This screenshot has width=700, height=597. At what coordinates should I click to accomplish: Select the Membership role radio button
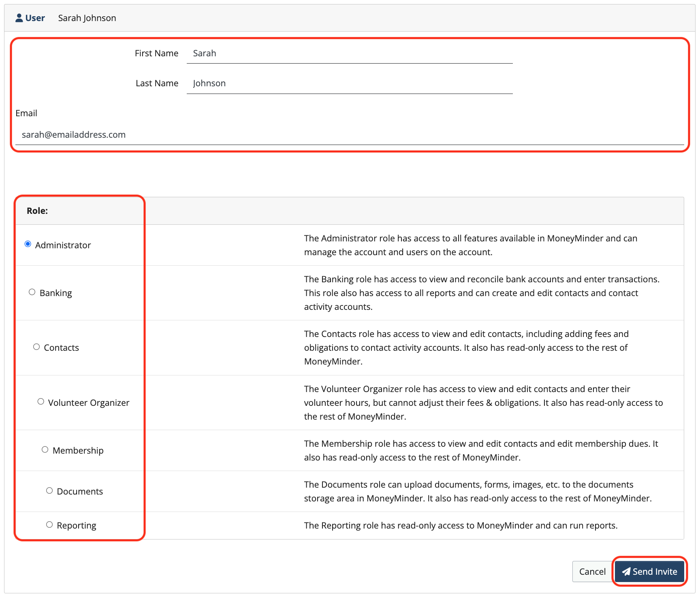point(45,450)
